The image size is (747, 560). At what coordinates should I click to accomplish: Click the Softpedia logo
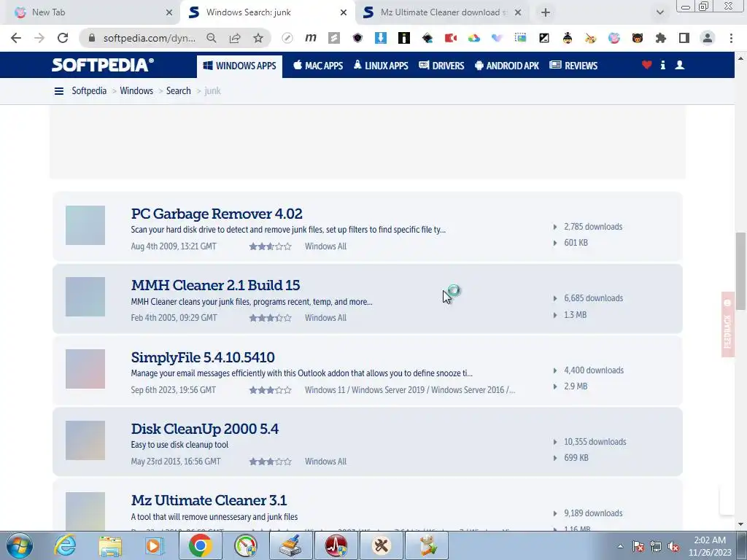click(x=102, y=65)
